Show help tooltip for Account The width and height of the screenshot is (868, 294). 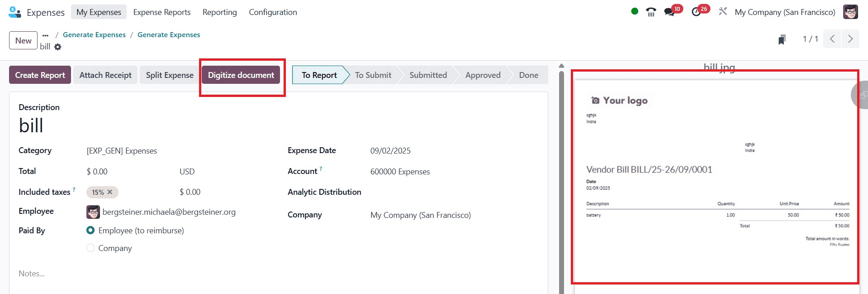[321, 169]
